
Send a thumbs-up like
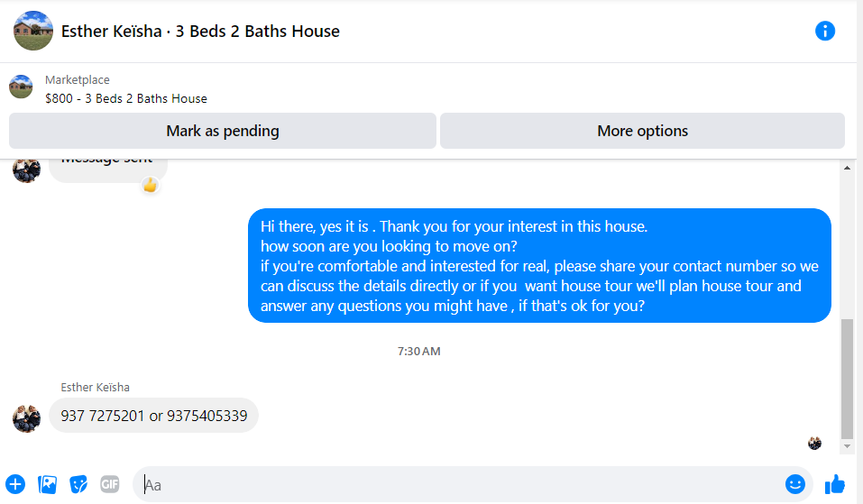click(x=834, y=485)
